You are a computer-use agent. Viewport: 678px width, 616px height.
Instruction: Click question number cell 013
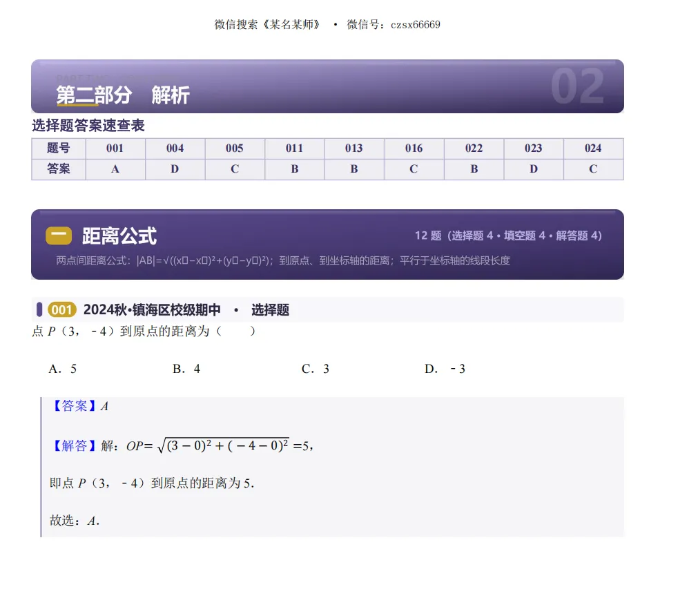(x=354, y=148)
